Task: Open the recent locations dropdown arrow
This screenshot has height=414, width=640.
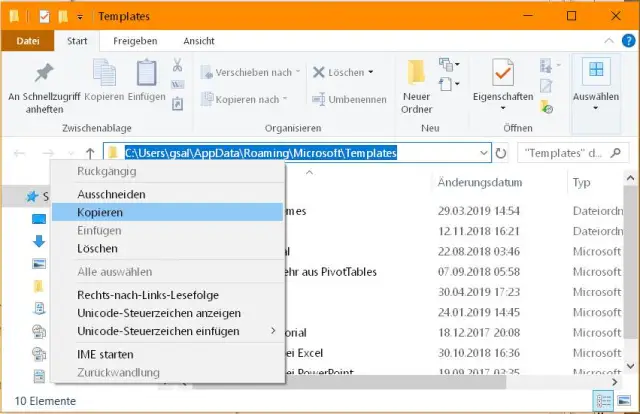Action: click(71, 154)
